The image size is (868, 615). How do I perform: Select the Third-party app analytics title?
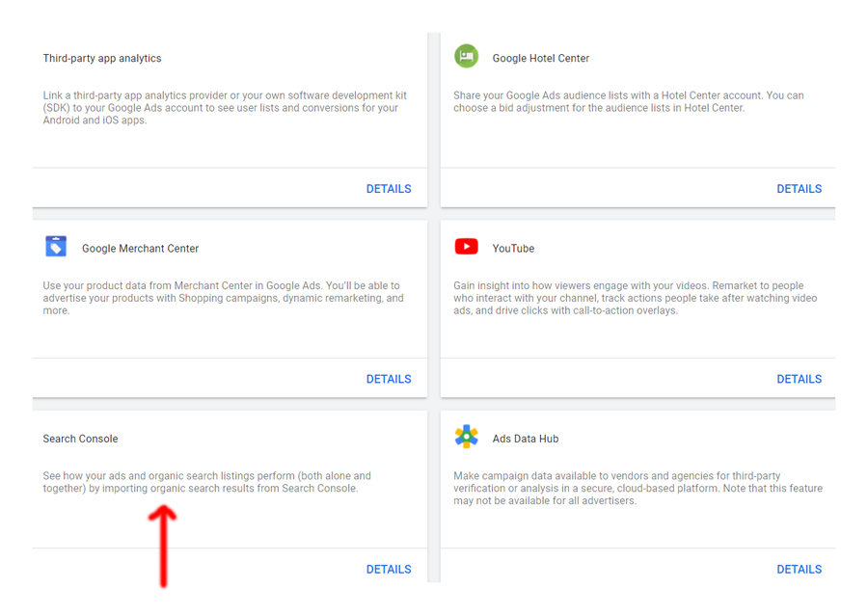102,59
